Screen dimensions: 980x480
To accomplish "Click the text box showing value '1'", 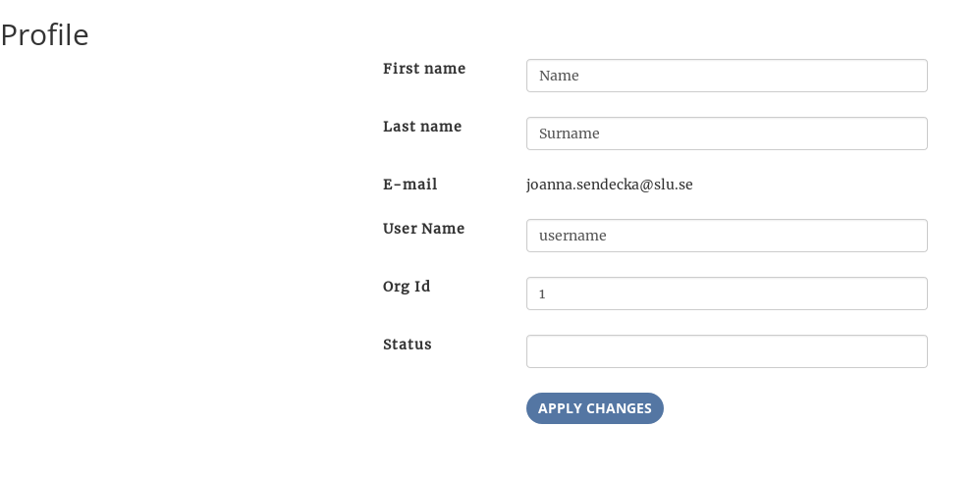I will coord(727,293).
